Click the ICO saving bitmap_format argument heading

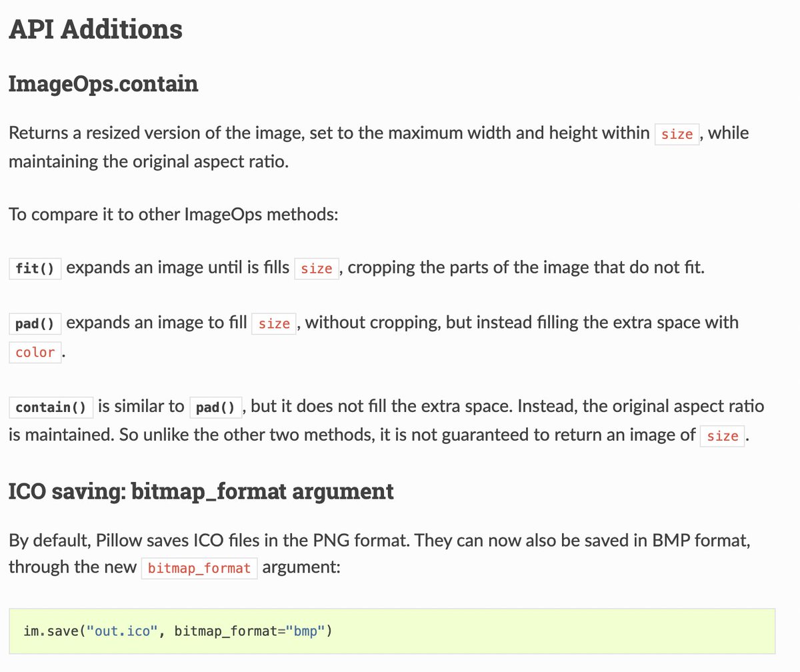[201, 492]
